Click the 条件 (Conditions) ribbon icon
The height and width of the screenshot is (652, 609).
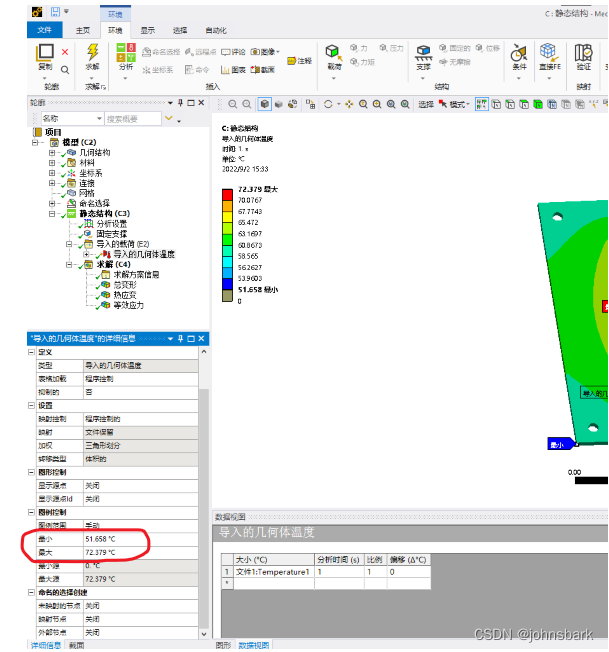coord(519,54)
